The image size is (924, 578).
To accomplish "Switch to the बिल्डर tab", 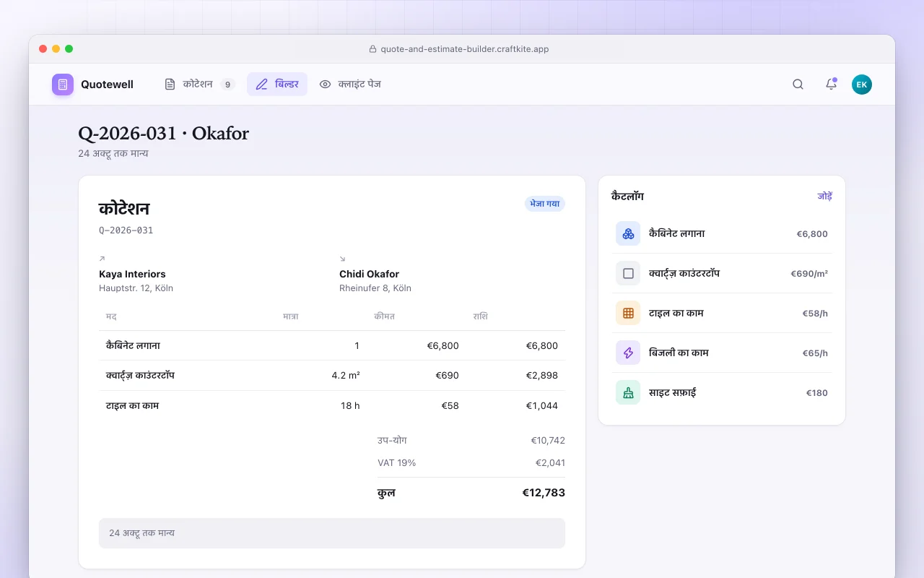I will coord(277,85).
